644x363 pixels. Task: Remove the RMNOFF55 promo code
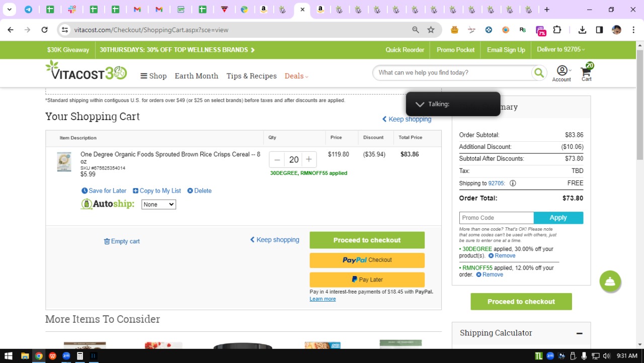[x=490, y=275]
